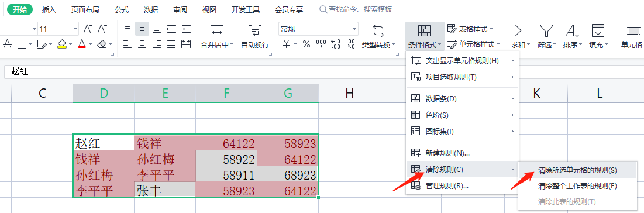
Task: Increase the cell indent
Action: coord(186,29)
